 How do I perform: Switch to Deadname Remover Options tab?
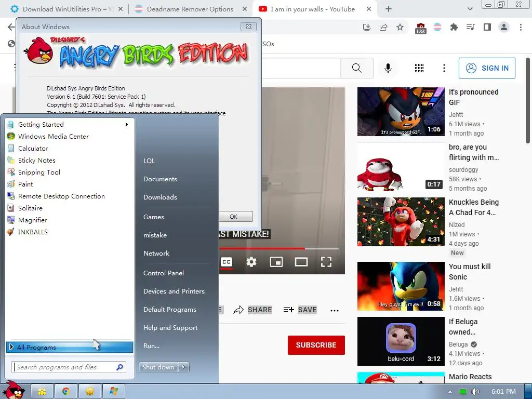tap(190, 9)
